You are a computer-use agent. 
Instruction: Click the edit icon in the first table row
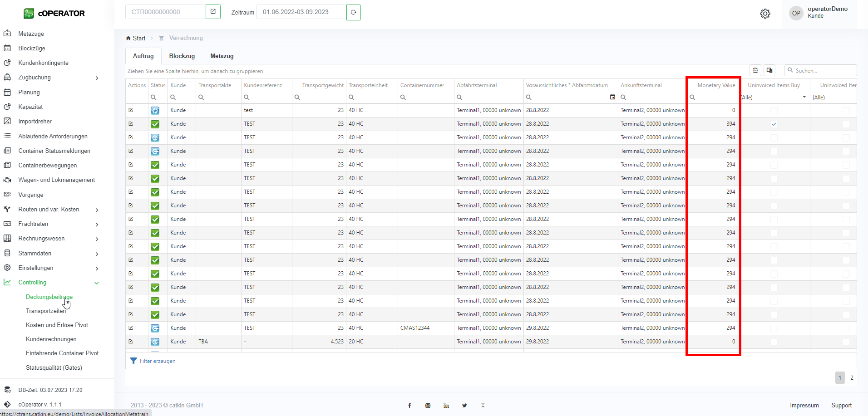pyautogui.click(x=131, y=110)
